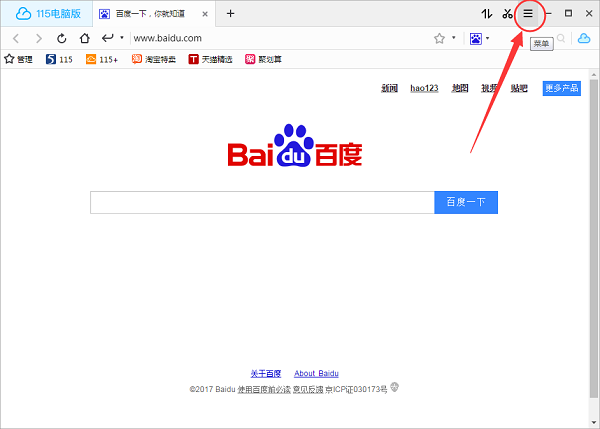Viewport: 600px width, 429px height.
Task: Expand the bookmark star dropdown arrow
Action: (453, 38)
